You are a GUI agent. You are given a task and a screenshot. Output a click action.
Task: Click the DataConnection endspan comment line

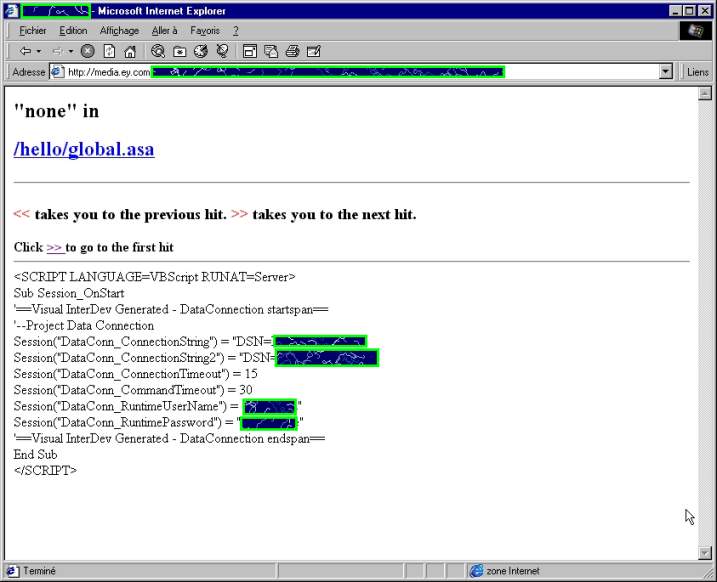(x=169, y=438)
